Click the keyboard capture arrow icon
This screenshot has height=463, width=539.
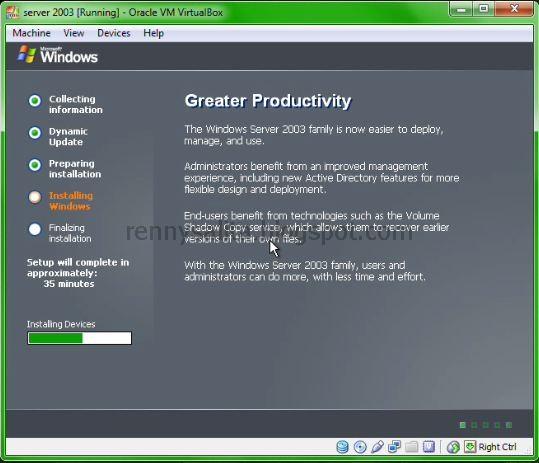point(470,447)
